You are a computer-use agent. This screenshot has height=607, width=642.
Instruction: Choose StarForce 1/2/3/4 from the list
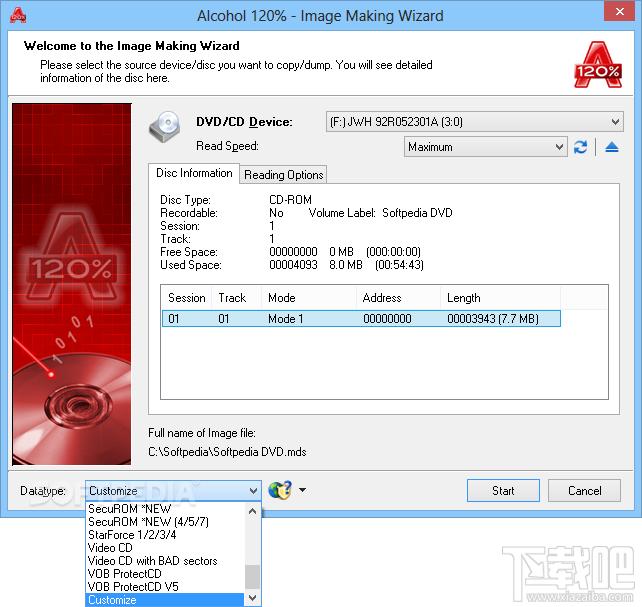point(165,535)
